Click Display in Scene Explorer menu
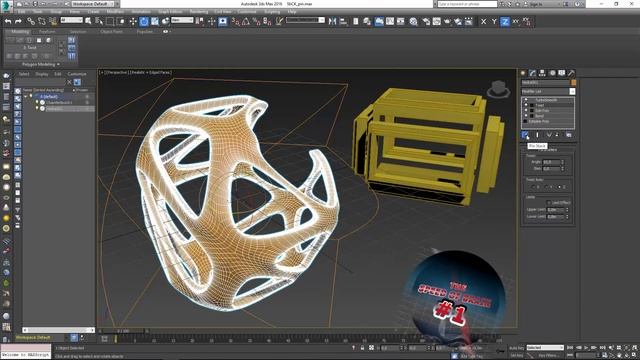640x360 pixels. 42,74
